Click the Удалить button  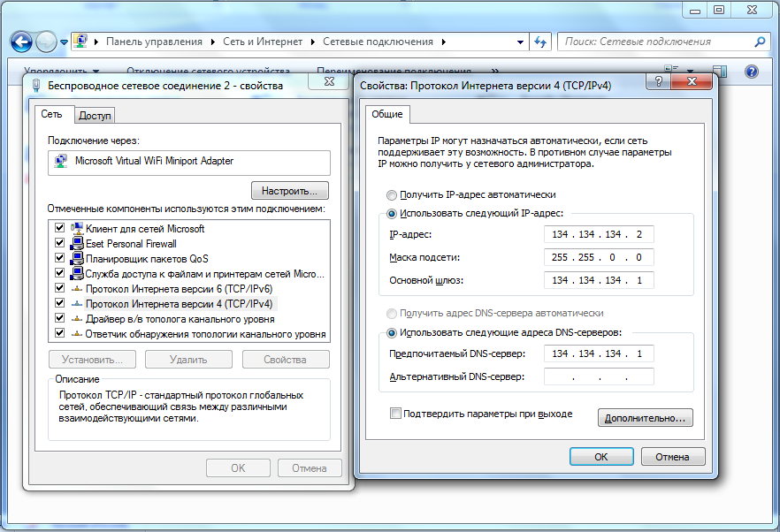(x=188, y=360)
